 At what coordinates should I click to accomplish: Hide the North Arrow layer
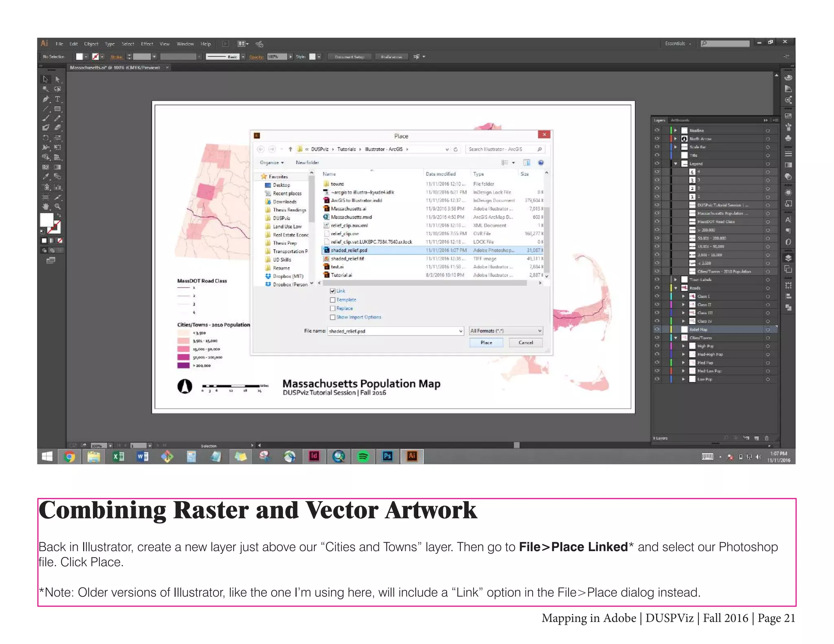point(657,139)
